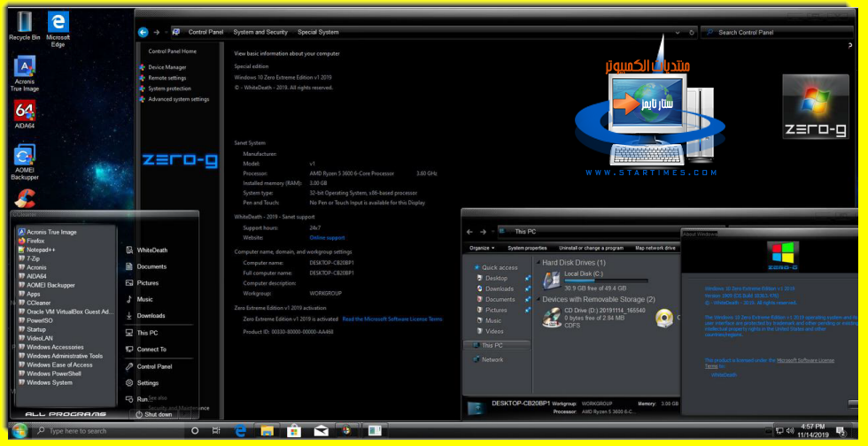868x446 pixels.
Task: Click Control Panel Home link
Action: point(172,51)
